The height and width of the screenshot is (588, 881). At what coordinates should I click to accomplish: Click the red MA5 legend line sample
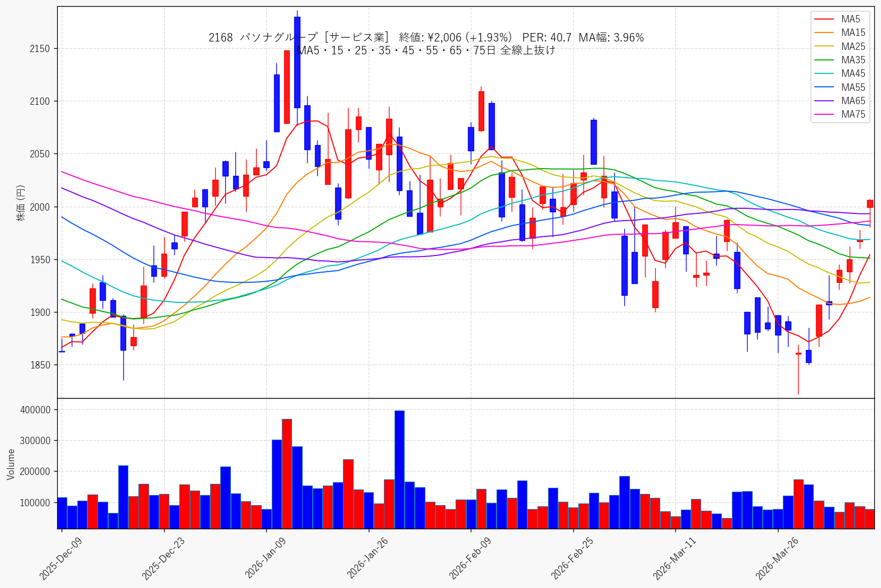(x=824, y=19)
